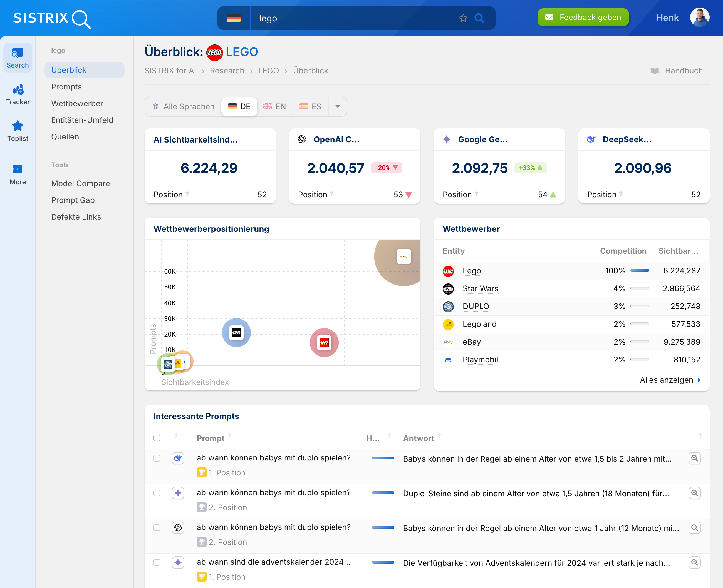Check the checkbox on the adventskalender prompt row
Image resolution: width=723 pixels, height=588 pixels.
157,562
